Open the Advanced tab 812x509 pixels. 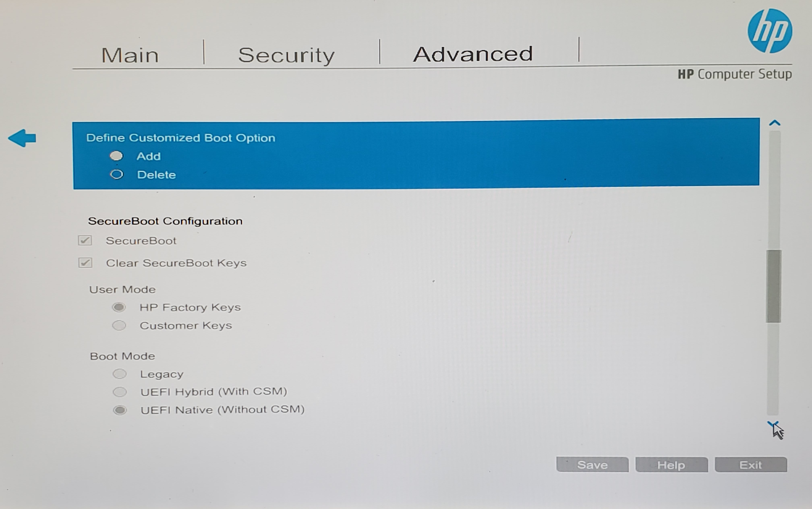pos(473,54)
